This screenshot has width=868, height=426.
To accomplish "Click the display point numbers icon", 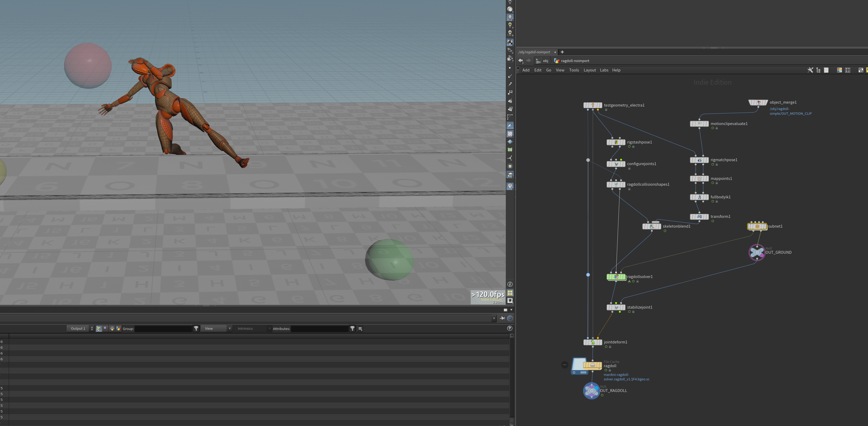I will pos(510,92).
